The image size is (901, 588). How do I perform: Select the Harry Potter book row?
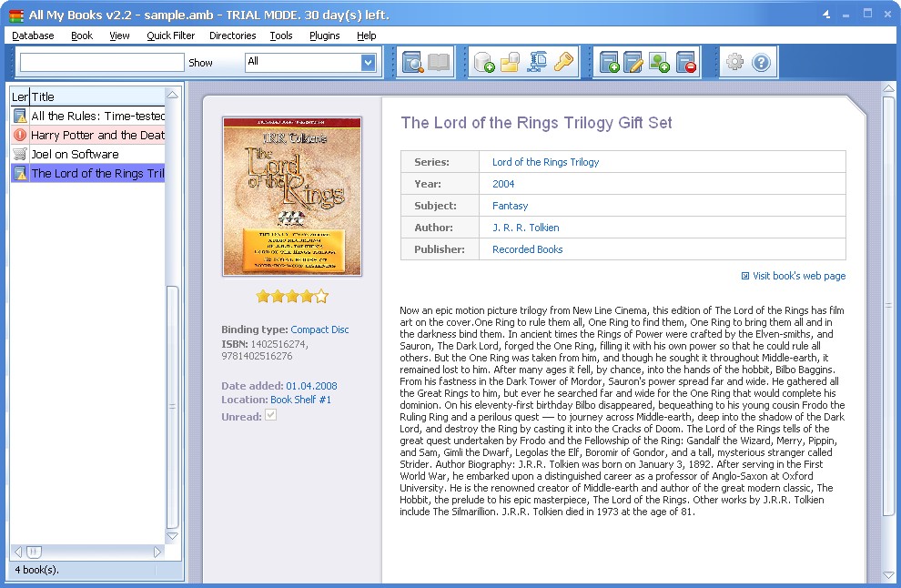point(87,135)
